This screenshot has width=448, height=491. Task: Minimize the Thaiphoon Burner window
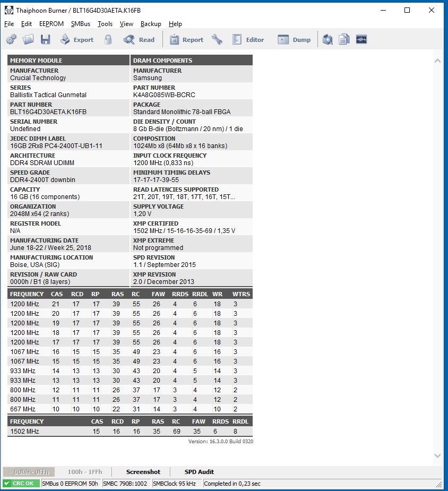tap(383, 10)
